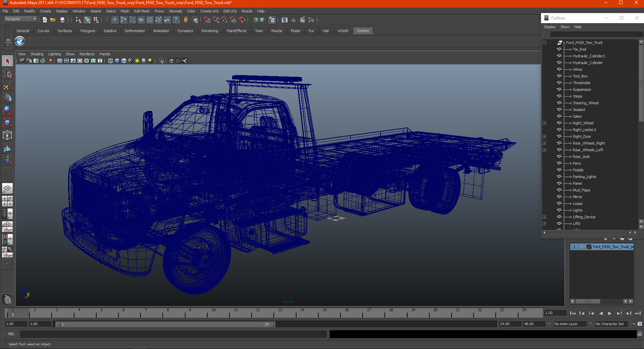The width and height of the screenshot is (644, 349).
Task: Select the arrow Select Tool in toolbox
Action: pyautogui.click(x=7, y=61)
